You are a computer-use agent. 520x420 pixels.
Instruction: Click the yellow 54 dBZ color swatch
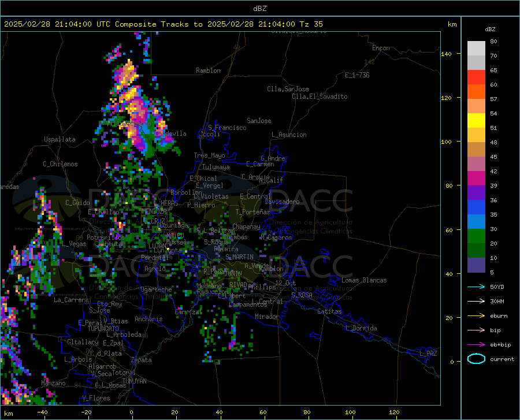click(x=476, y=121)
